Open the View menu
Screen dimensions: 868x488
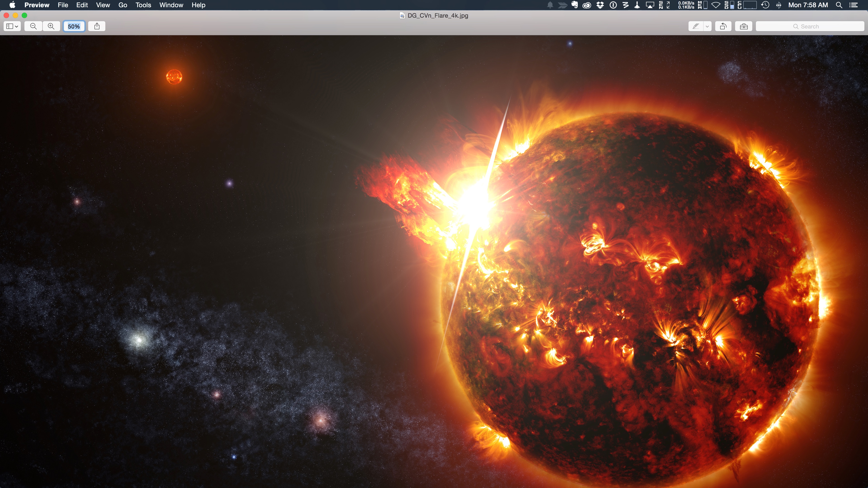click(x=103, y=5)
